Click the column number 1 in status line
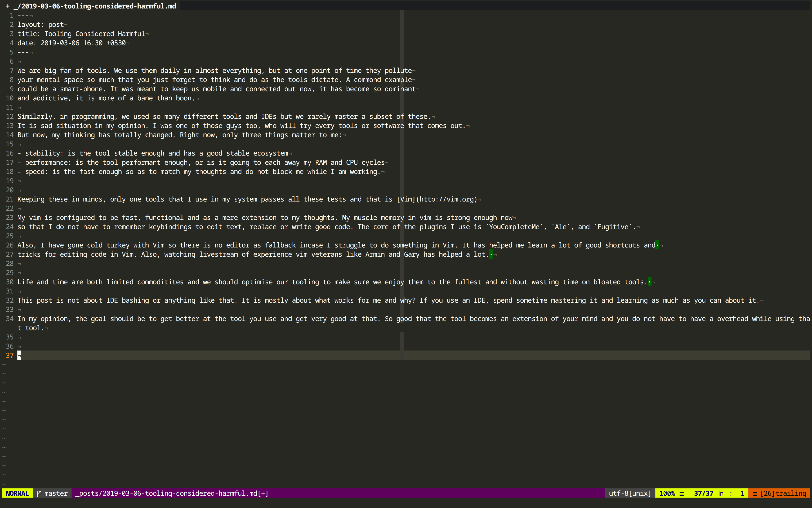Viewport: 812px width, 508px height. pyautogui.click(x=742, y=493)
